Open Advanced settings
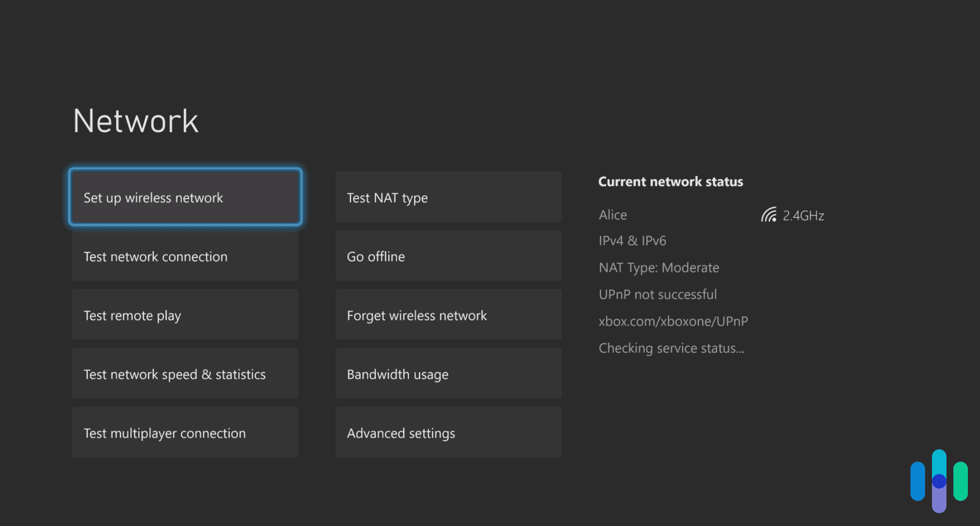This screenshot has height=526, width=980. [x=448, y=432]
